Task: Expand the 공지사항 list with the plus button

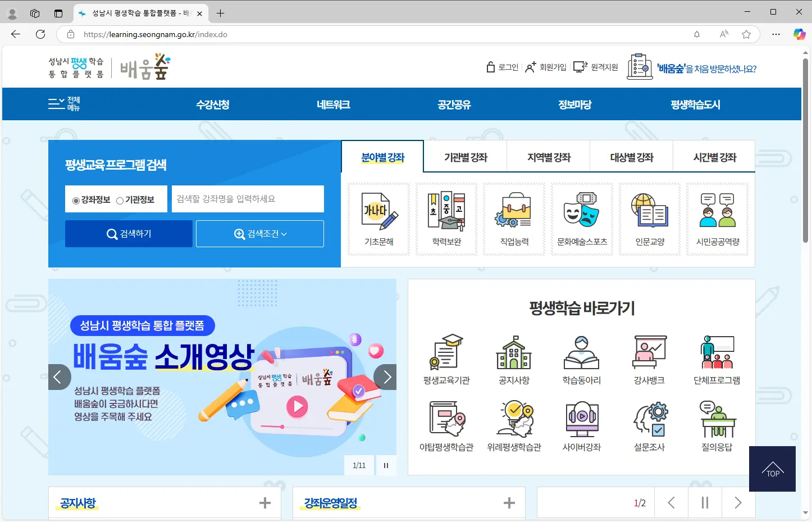Action: click(x=264, y=502)
